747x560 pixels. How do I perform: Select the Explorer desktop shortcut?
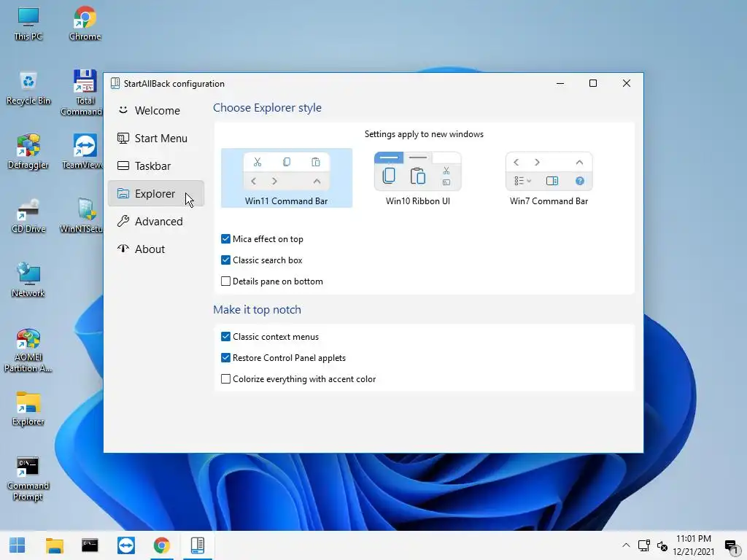tap(28, 409)
